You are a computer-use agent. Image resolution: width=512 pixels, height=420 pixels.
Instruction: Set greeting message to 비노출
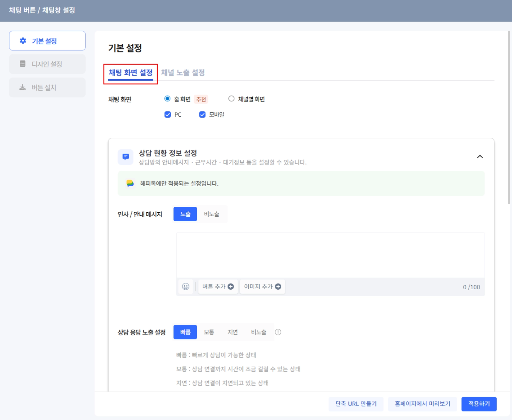tap(211, 214)
